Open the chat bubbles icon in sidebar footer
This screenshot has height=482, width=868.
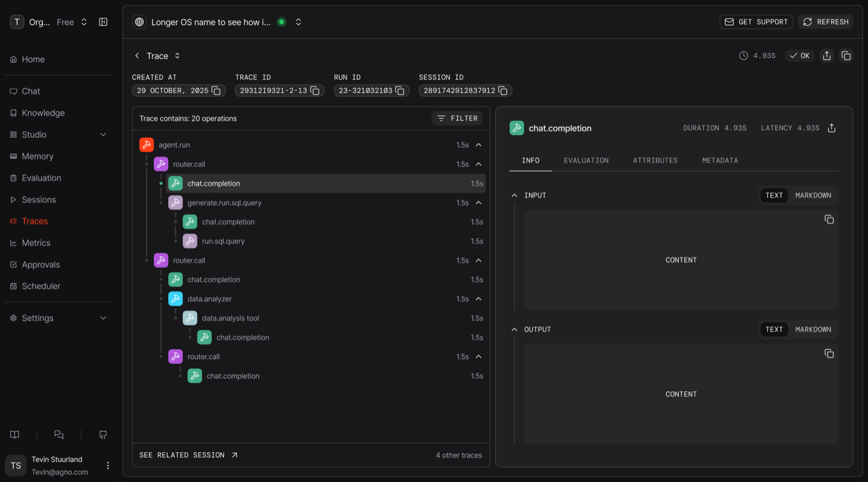59,435
